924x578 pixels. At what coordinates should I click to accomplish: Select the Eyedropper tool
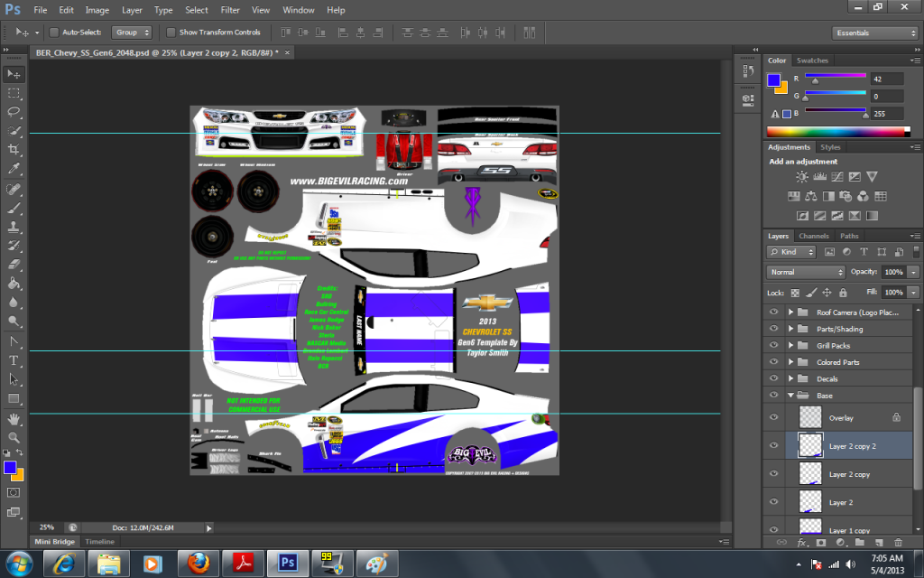[14, 168]
